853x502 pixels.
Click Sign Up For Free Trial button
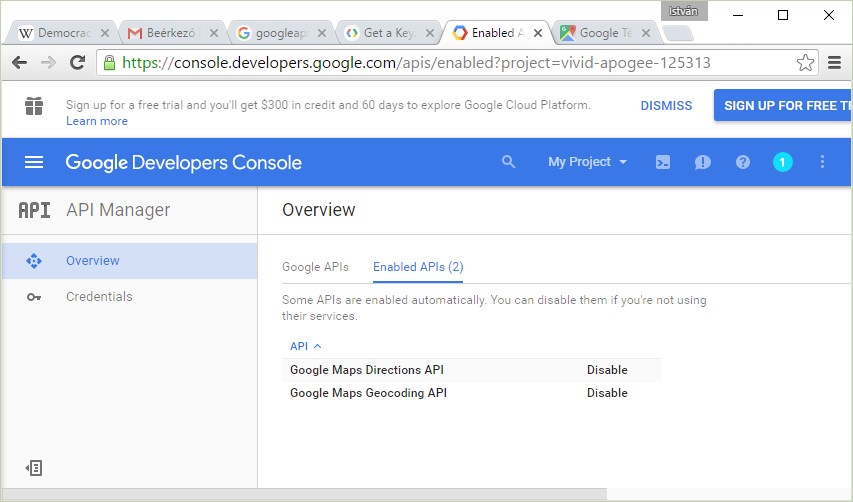783,106
